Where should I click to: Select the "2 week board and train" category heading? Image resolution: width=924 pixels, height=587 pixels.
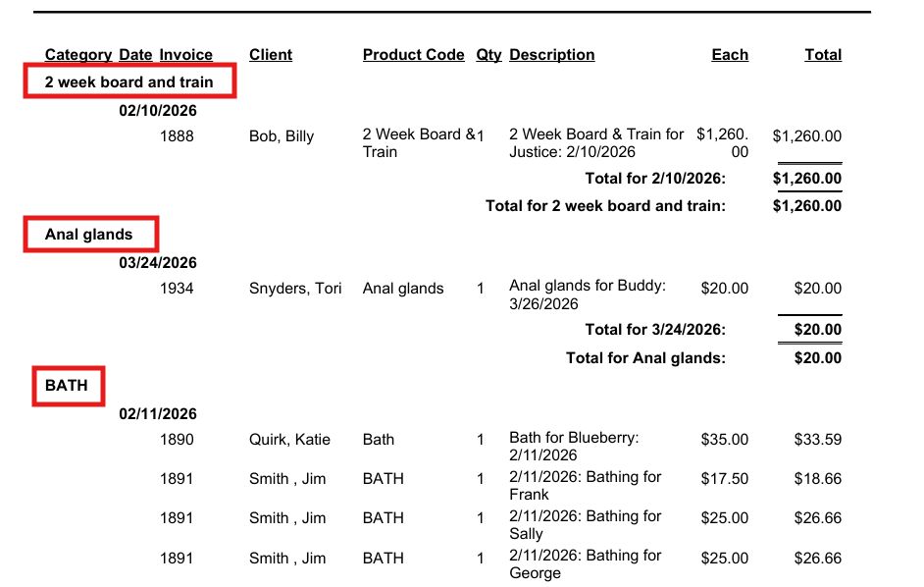pyautogui.click(x=129, y=82)
